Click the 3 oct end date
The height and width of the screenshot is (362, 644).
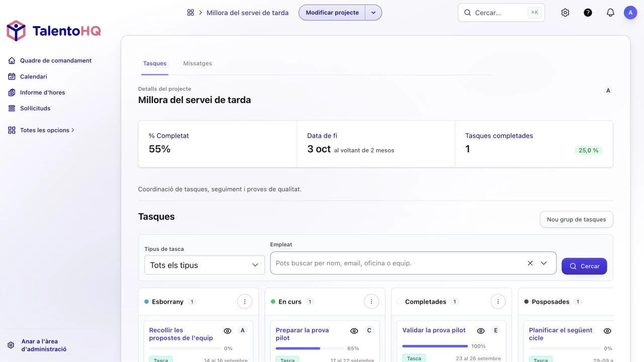pos(319,149)
